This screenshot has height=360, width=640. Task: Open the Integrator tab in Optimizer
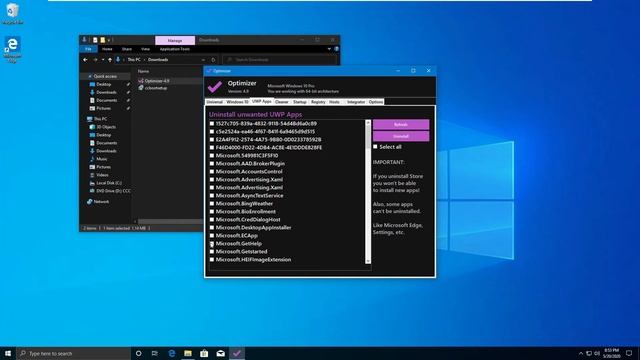[356, 102]
